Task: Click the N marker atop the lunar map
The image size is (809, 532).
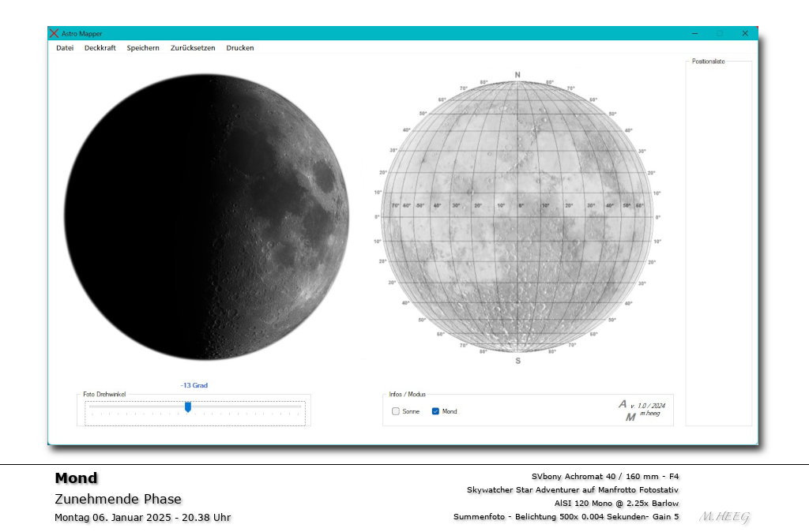Action: point(518,76)
